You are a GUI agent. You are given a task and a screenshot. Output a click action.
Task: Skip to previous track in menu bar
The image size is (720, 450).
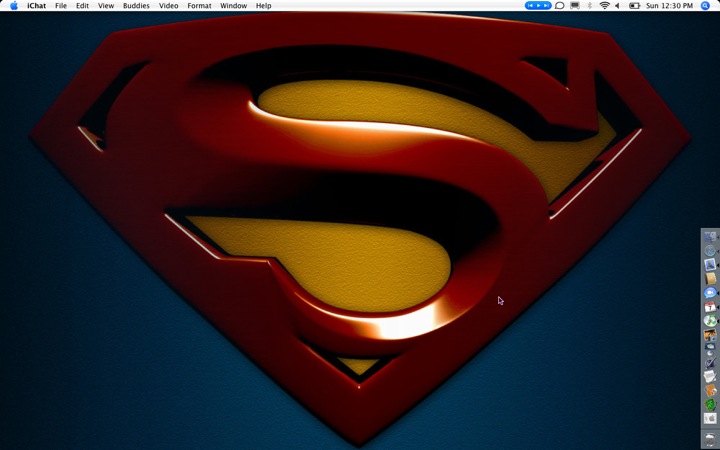[x=530, y=6]
